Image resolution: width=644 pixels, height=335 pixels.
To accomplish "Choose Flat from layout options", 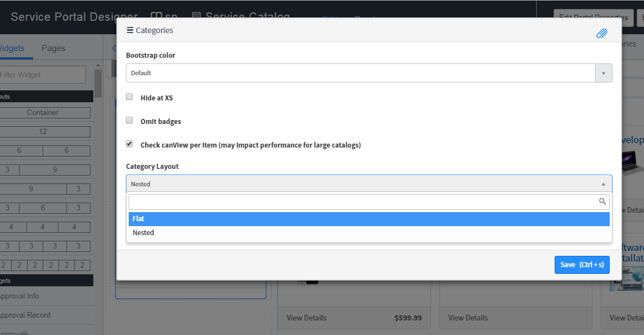I will 369,219.
